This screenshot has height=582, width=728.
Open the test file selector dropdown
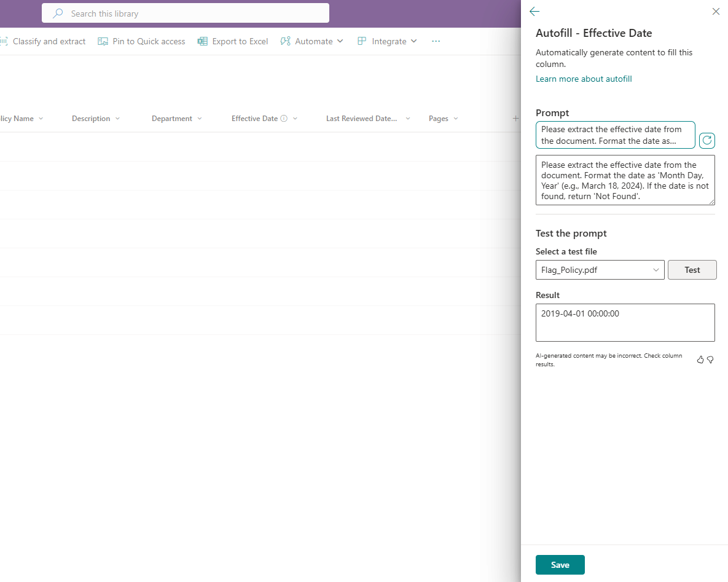coord(656,269)
